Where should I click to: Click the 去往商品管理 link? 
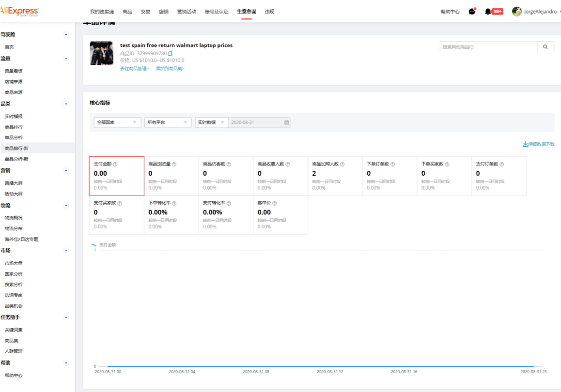tap(135, 69)
